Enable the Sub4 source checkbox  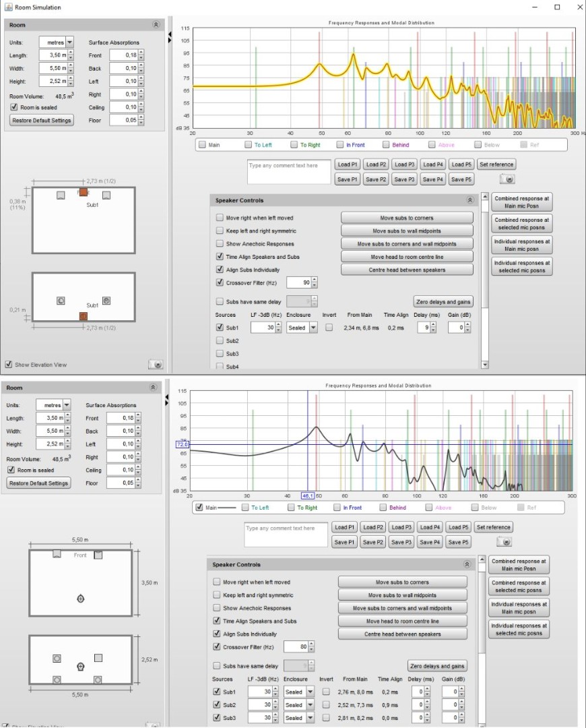[x=219, y=366]
